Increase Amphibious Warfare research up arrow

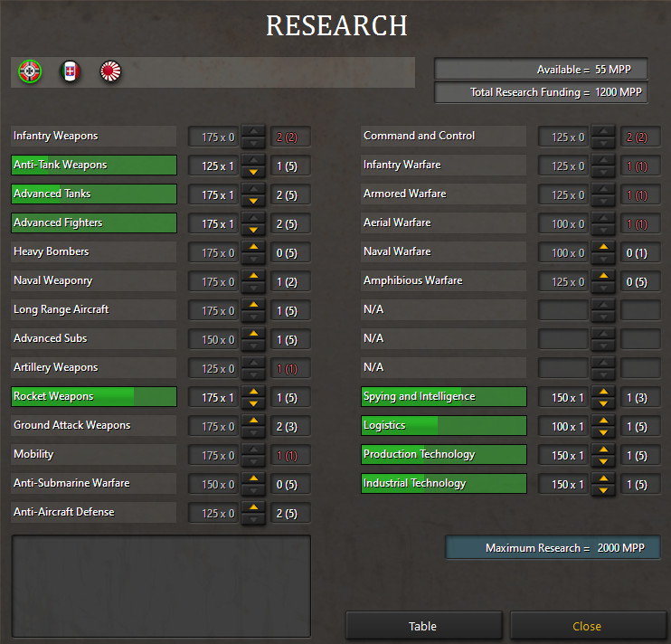click(603, 276)
